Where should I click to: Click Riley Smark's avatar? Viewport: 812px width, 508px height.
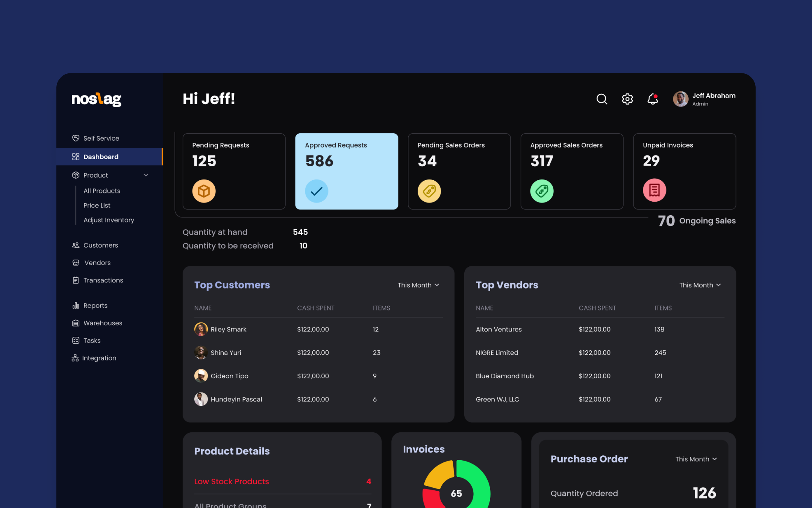[x=201, y=329]
